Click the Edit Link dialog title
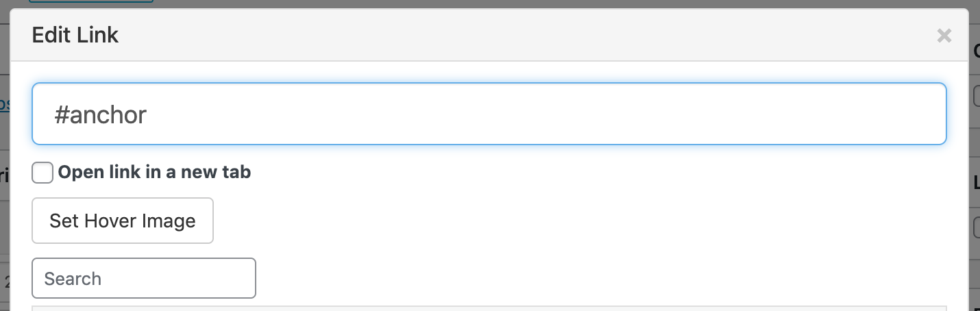Screen dimensions: 980x311 click(75, 35)
